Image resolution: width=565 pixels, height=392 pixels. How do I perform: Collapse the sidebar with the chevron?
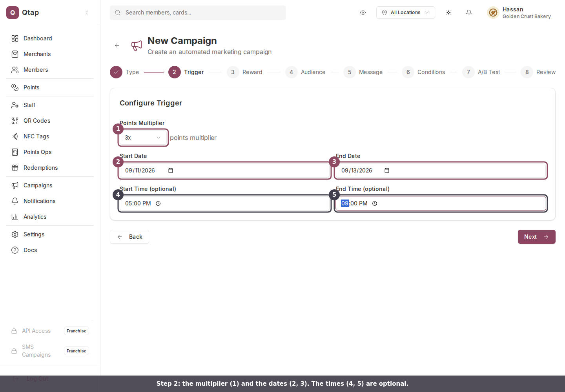(x=87, y=13)
